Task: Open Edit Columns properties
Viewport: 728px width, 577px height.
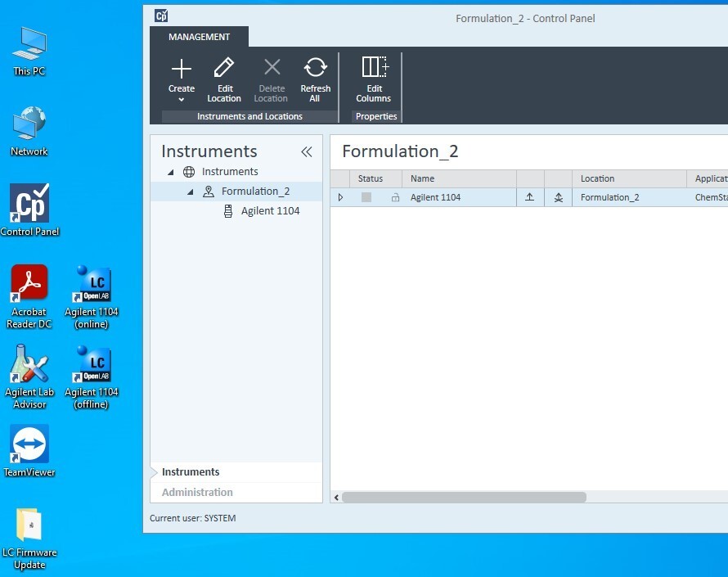Action: tap(374, 79)
